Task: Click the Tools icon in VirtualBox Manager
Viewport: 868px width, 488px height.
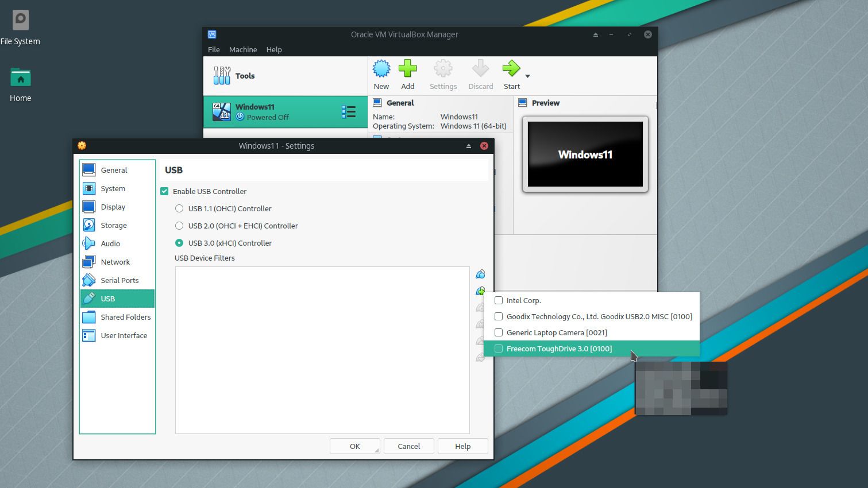Action: click(x=222, y=76)
